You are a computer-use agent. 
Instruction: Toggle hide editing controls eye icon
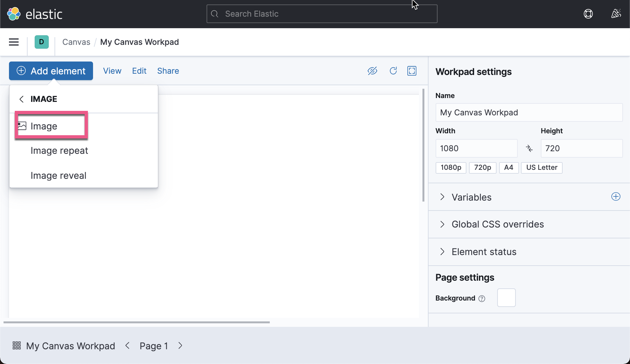coord(372,71)
